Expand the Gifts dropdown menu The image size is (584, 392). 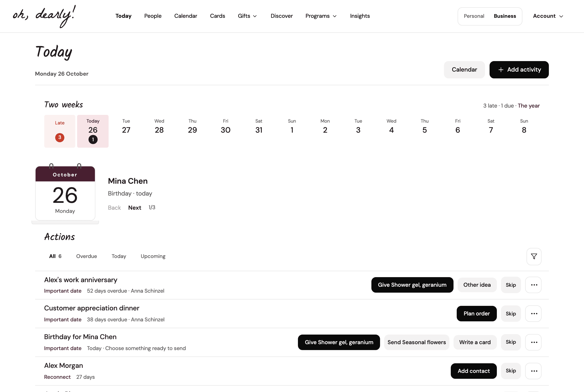coord(247,16)
